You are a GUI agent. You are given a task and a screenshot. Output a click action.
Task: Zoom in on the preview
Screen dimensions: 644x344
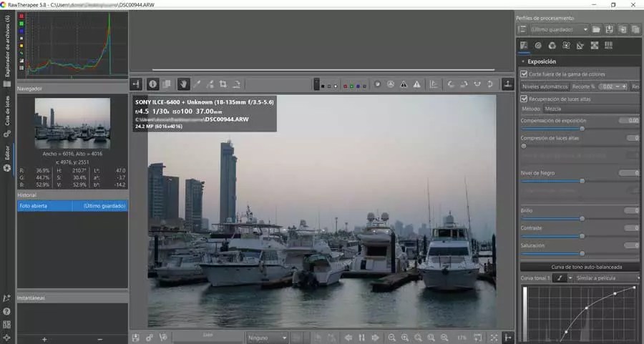click(404, 338)
